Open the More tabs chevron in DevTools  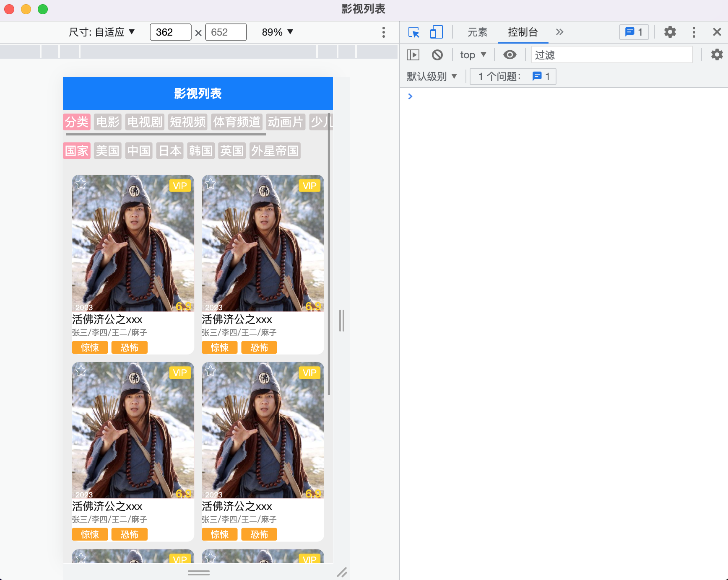(x=559, y=32)
